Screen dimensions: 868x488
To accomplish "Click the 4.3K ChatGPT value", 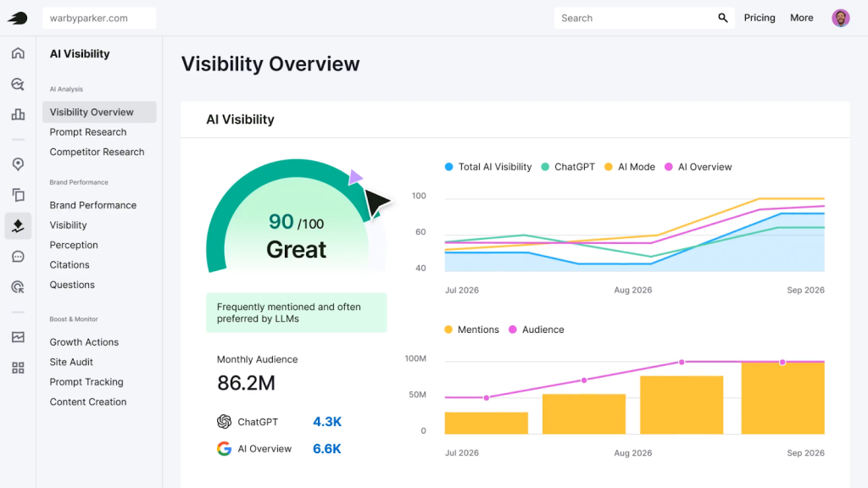I will [x=327, y=422].
